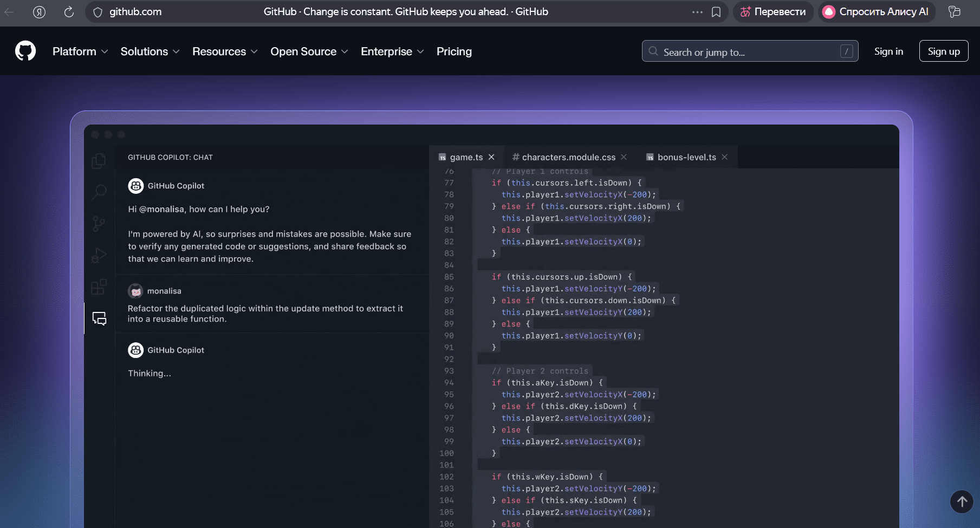Open the Run and Debug icon

[99, 255]
